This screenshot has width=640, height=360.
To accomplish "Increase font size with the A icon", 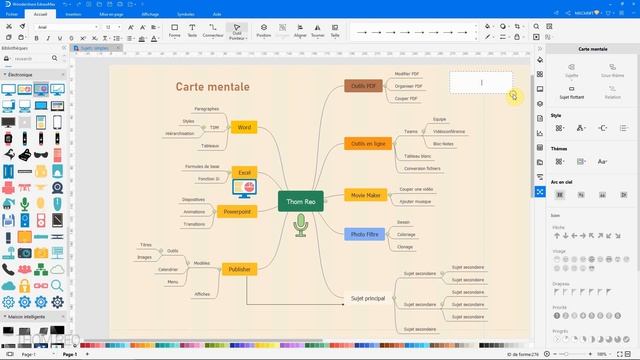I will (x=131, y=27).
